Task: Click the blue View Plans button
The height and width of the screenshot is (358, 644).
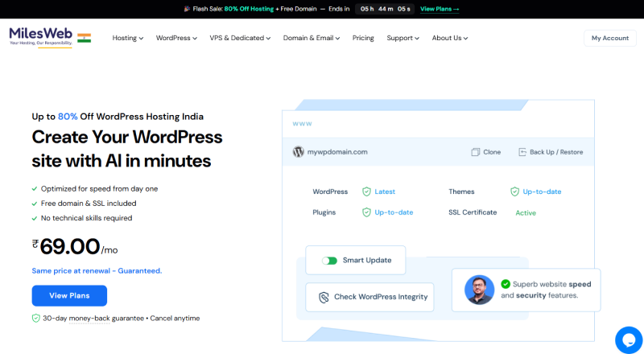Action: (x=69, y=295)
